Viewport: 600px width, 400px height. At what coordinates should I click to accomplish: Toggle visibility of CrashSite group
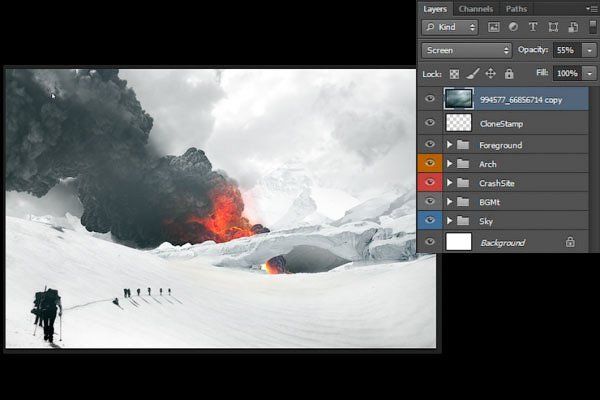430,182
